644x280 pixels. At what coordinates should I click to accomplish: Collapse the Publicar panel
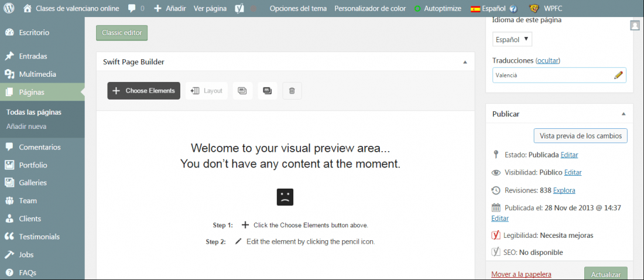[x=624, y=114]
